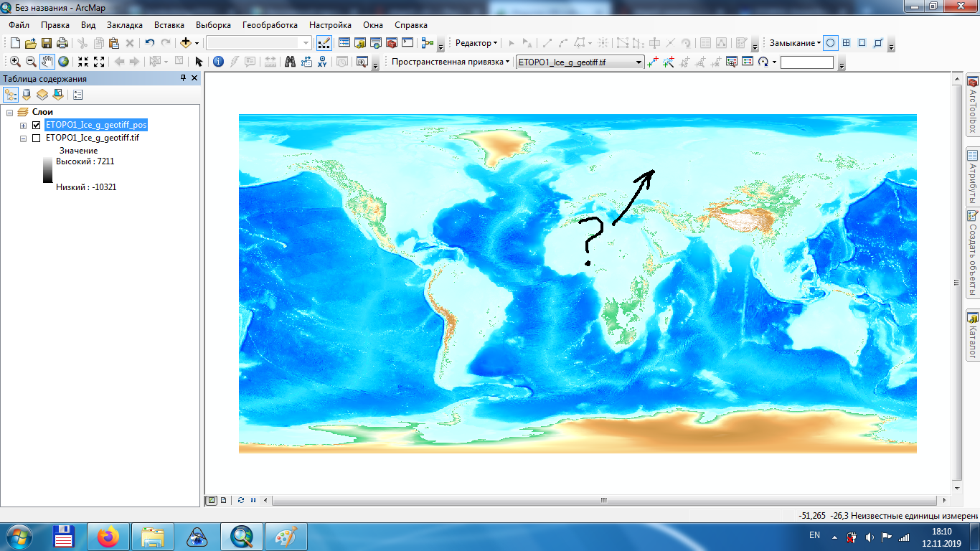Open the Каталог side panel tab
The image size is (980, 551).
coord(973,336)
